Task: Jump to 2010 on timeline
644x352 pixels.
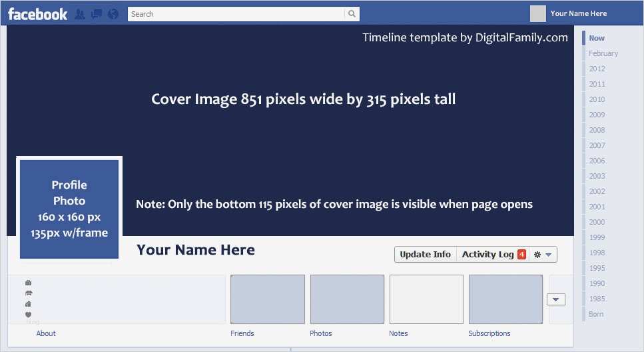Action: 597,99
